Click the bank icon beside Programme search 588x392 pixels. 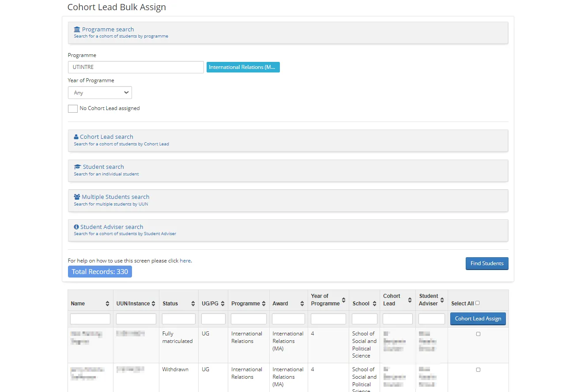(x=77, y=29)
